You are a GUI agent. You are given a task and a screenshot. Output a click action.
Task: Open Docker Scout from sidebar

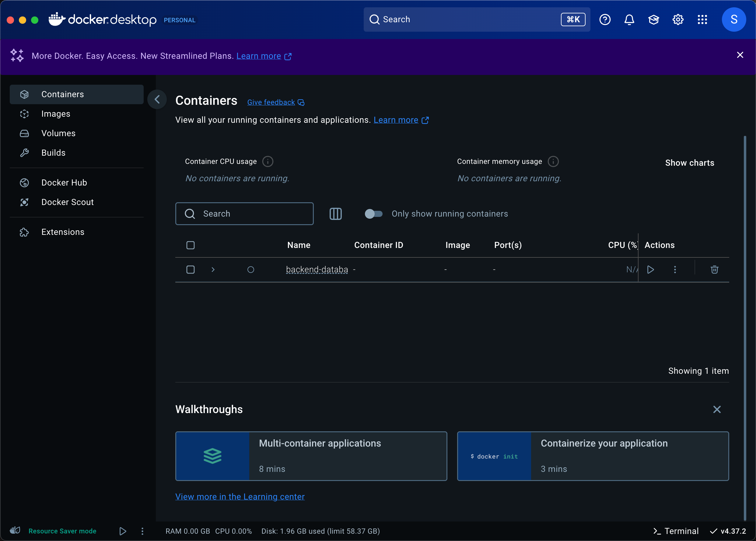(76, 202)
